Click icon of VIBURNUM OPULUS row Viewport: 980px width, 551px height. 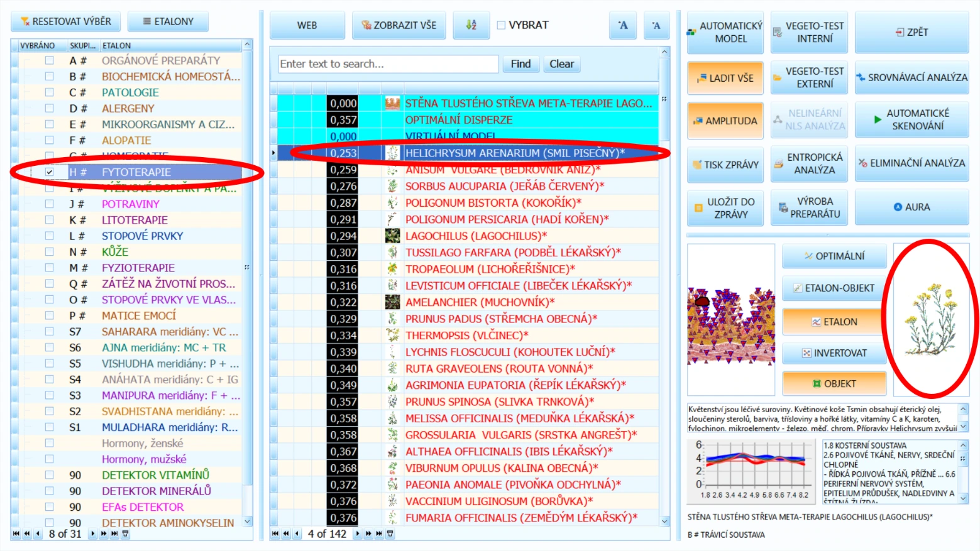click(x=392, y=468)
